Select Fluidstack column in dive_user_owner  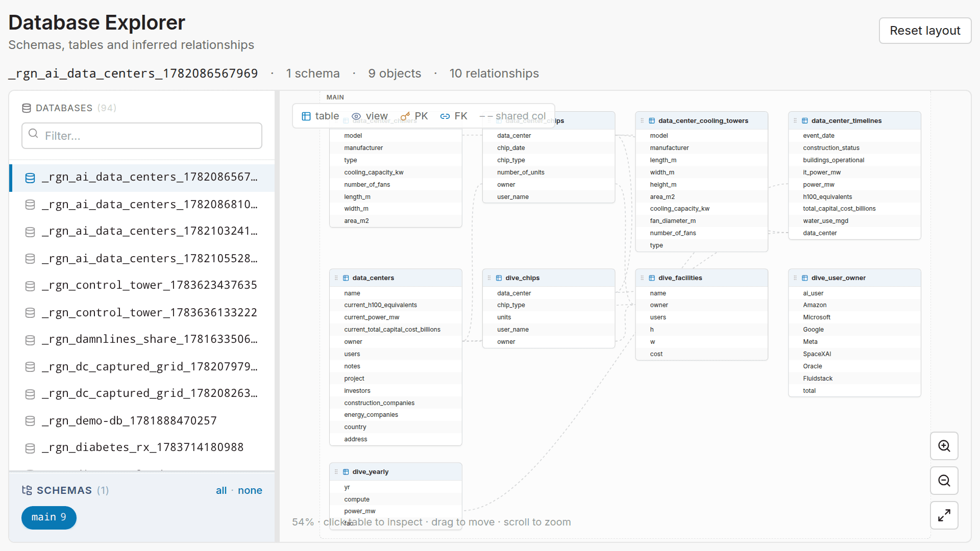click(x=854, y=379)
